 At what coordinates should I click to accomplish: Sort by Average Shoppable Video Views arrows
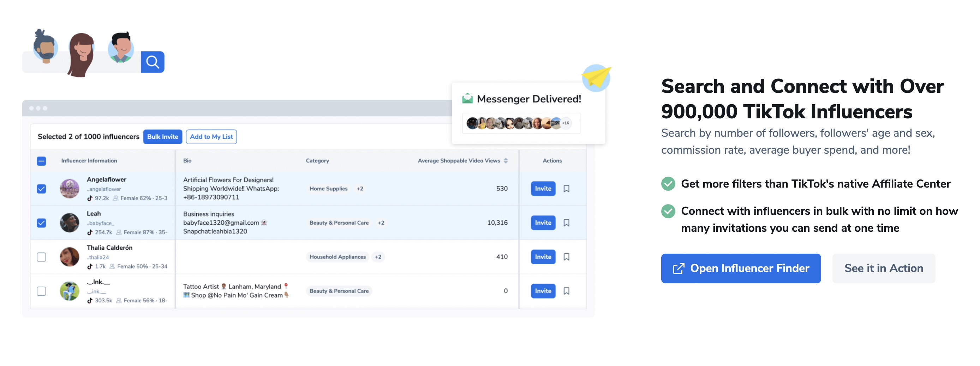[506, 161]
